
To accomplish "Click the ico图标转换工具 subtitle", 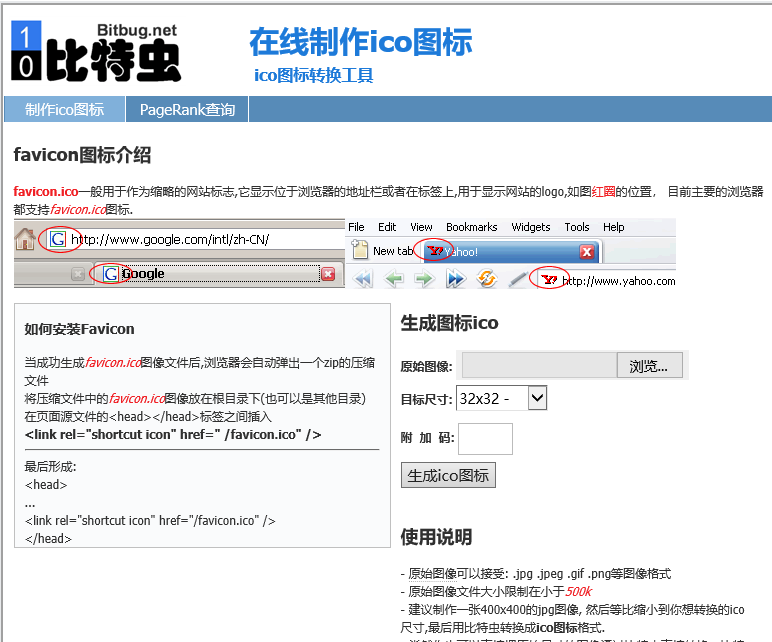I will click(x=314, y=75).
